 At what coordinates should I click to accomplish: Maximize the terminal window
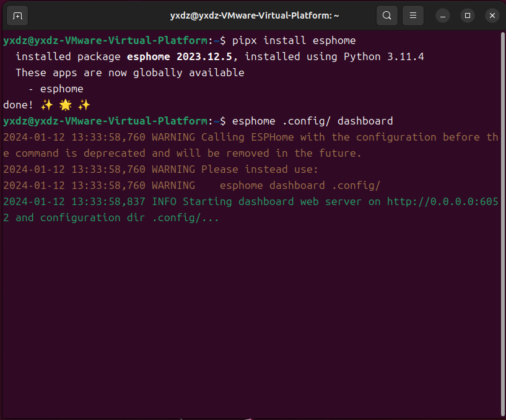(x=467, y=15)
